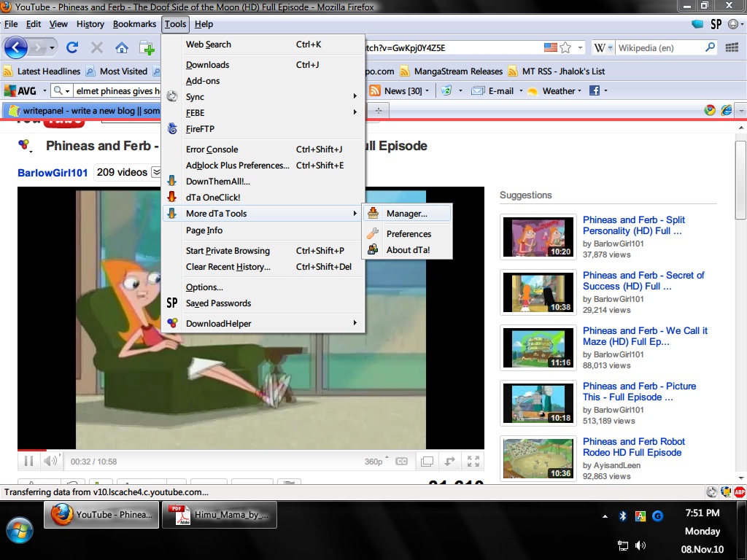747x560 pixels.
Task: Enter fullscreen video mode
Action: point(473,461)
